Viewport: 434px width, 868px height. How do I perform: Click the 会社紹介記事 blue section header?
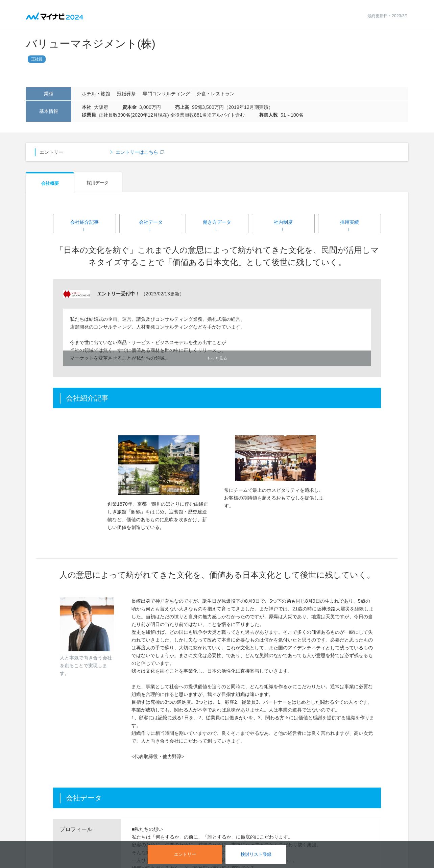(x=217, y=398)
